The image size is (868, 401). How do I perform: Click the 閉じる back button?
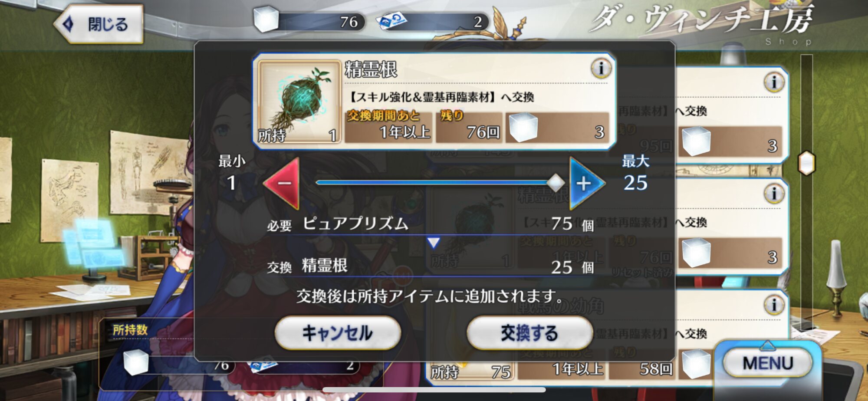(x=99, y=24)
